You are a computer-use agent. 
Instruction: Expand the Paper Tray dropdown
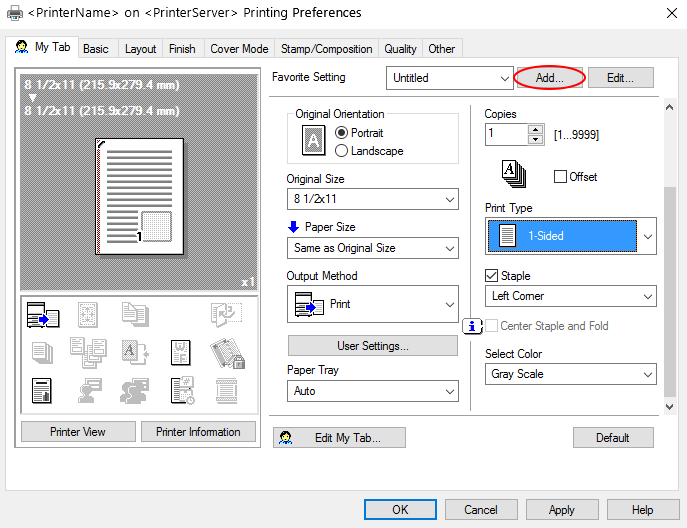point(373,391)
